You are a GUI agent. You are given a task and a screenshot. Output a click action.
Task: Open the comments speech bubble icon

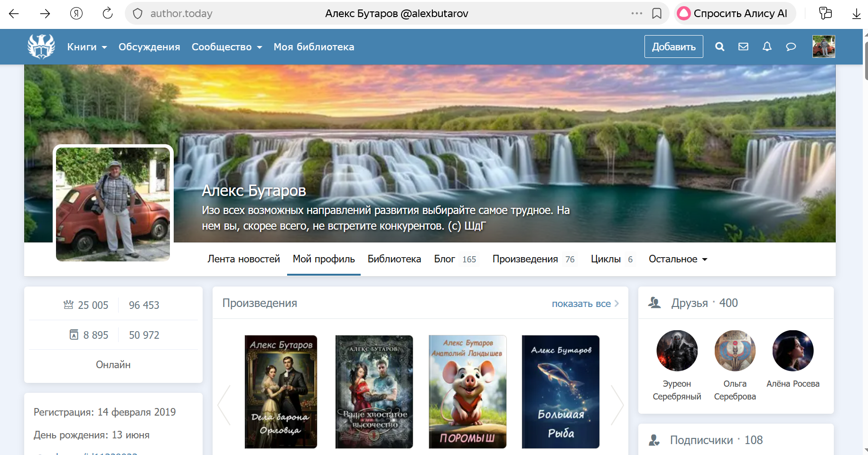pyautogui.click(x=791, y=46)
